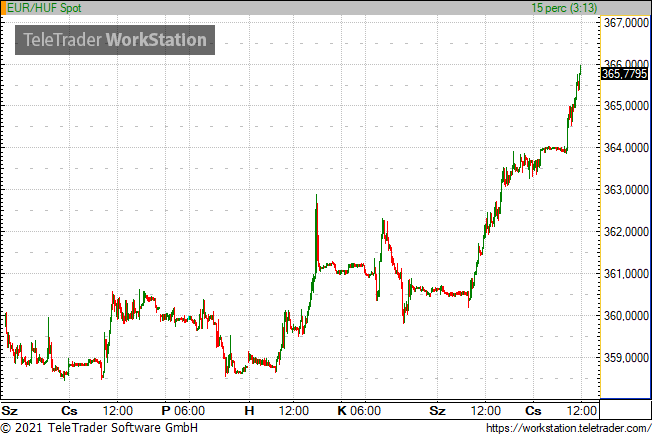
Task: Click the 367,0000 price axis label
Action: pos(626,22)
